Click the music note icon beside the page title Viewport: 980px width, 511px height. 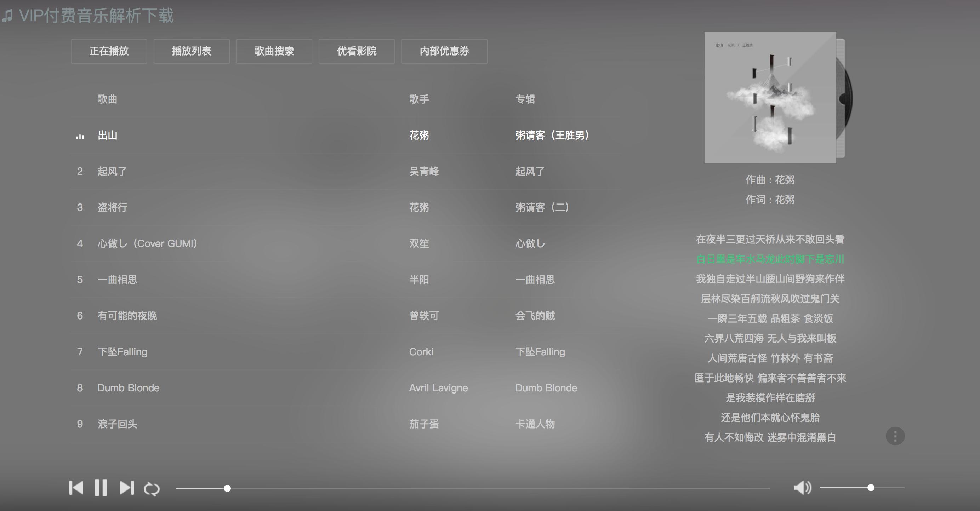[8, 16]
